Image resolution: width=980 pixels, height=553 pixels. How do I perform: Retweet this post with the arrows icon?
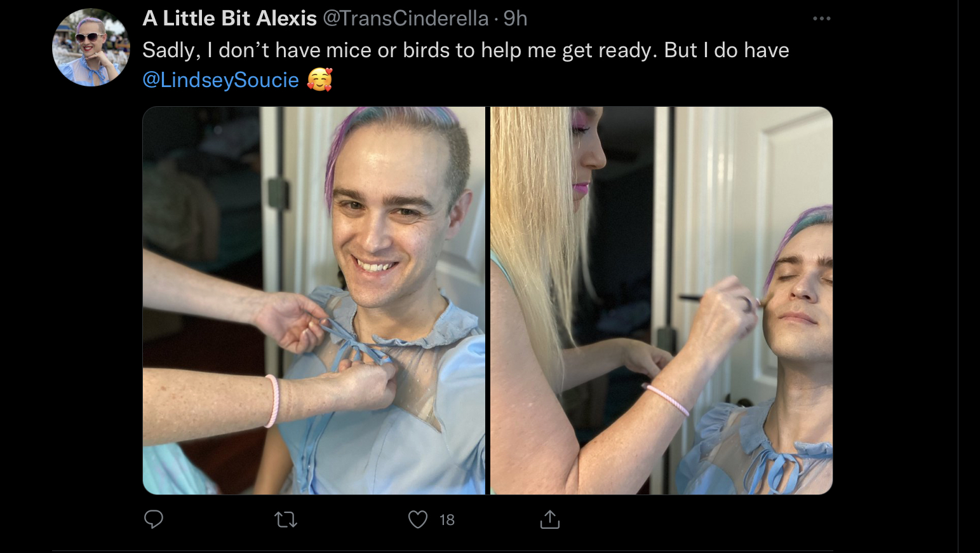(x=286, y=520)
